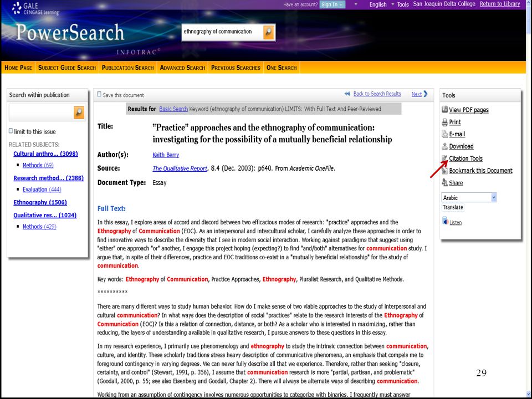The image size is (532, 399).
Task: Open Ethnography (1506) subject link
Action: 40,203
